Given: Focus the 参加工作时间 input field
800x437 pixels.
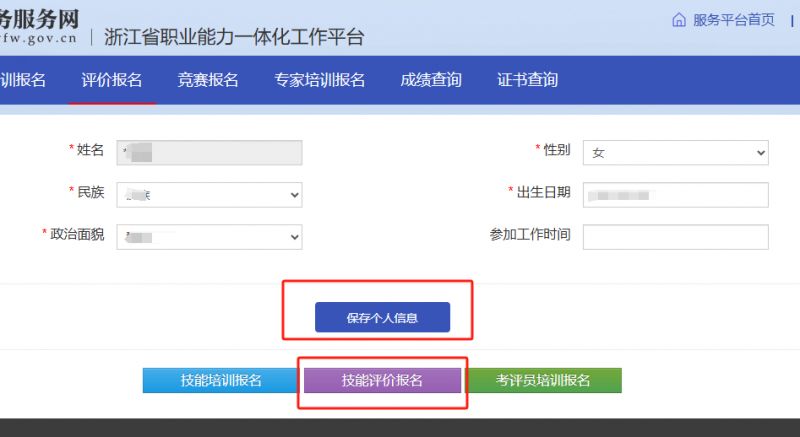Looking at the screenshot, I should coord(676,237).
